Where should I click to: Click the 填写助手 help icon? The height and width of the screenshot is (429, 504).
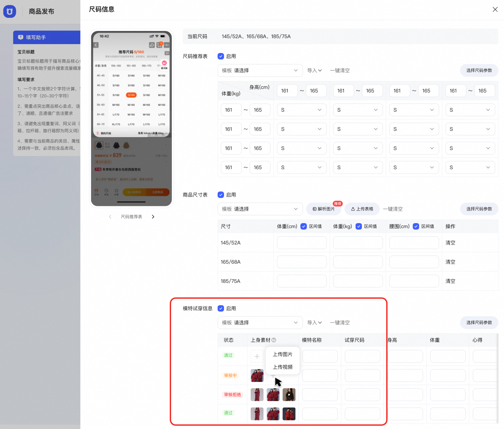click(20, 37)
